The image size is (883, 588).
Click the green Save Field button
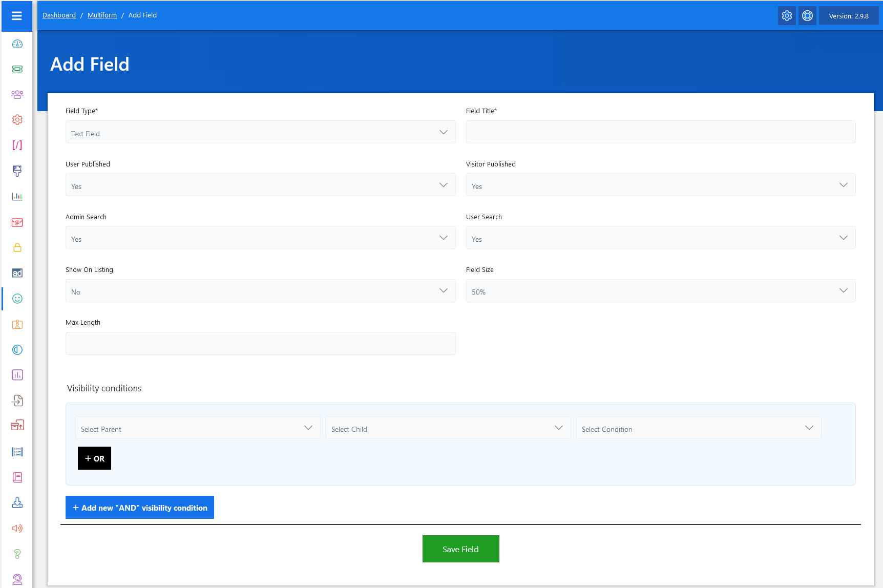point(460,549)
